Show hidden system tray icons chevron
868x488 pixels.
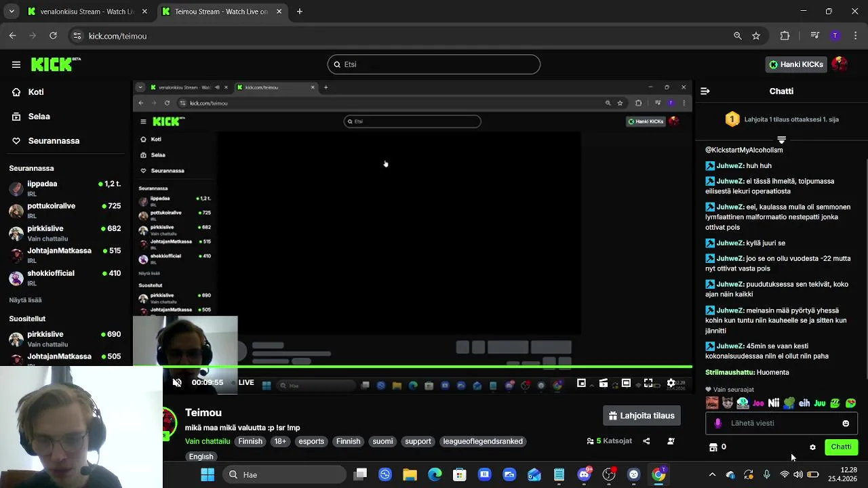tap(712, 474)
